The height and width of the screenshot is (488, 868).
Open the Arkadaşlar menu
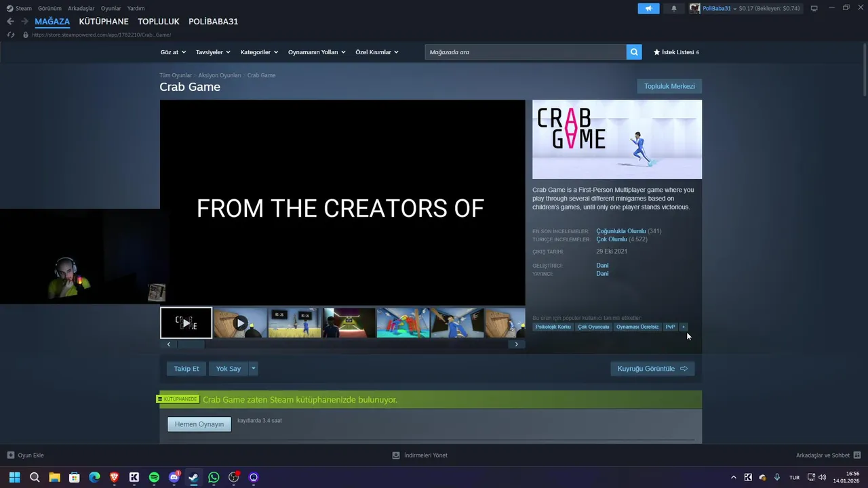pyautogui.click(x=81, y=8)
